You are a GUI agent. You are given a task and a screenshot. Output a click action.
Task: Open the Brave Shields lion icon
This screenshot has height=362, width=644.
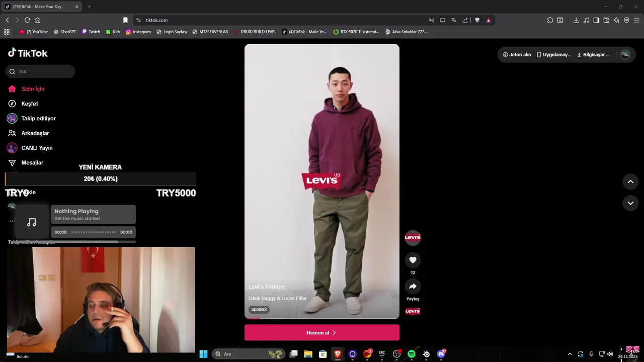(x=477, y=20)
